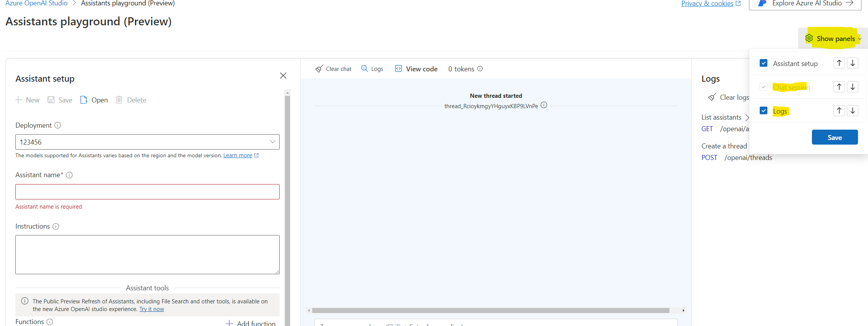The image size is (868, 326).
Task: Clear logs in the Logs panel
Action: [x=729, y=97]
